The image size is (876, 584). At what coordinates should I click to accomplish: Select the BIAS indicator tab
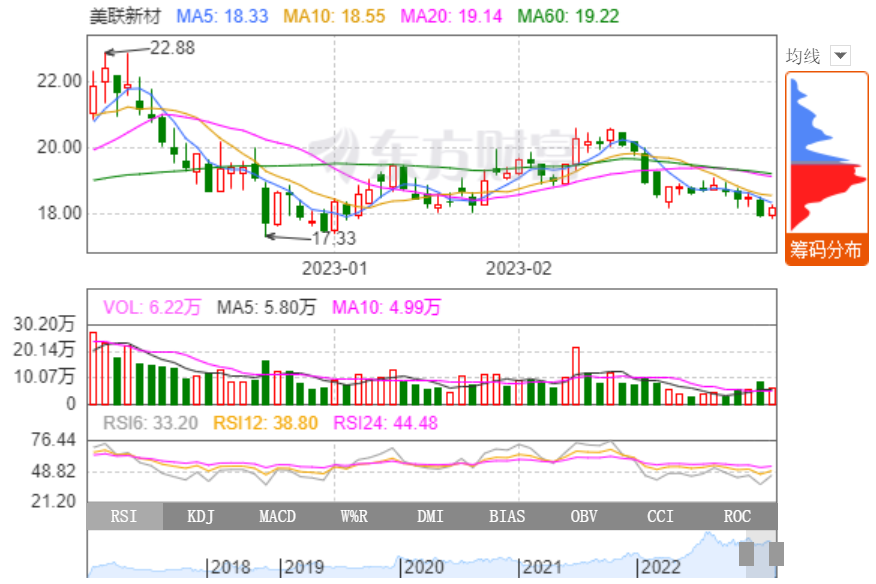507,516
